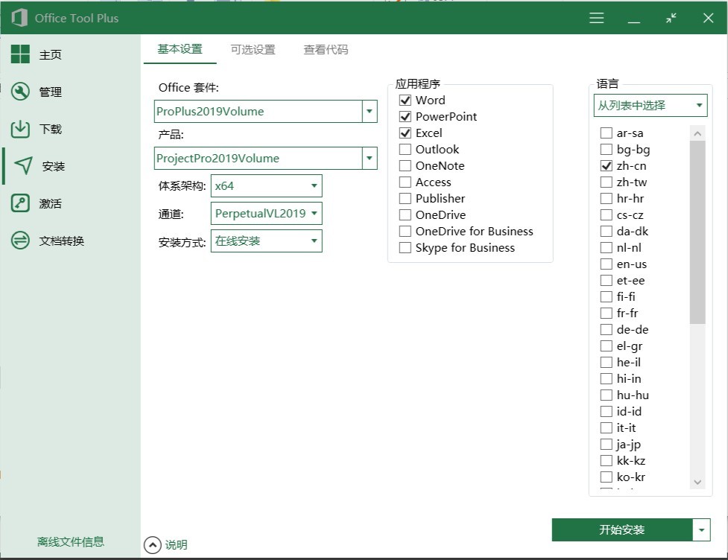The height and width of the screenshot is (560, 728).
Task: Open the Manage (管理) wrench icon
Action: pyautogui.click(x=20, y=92)
